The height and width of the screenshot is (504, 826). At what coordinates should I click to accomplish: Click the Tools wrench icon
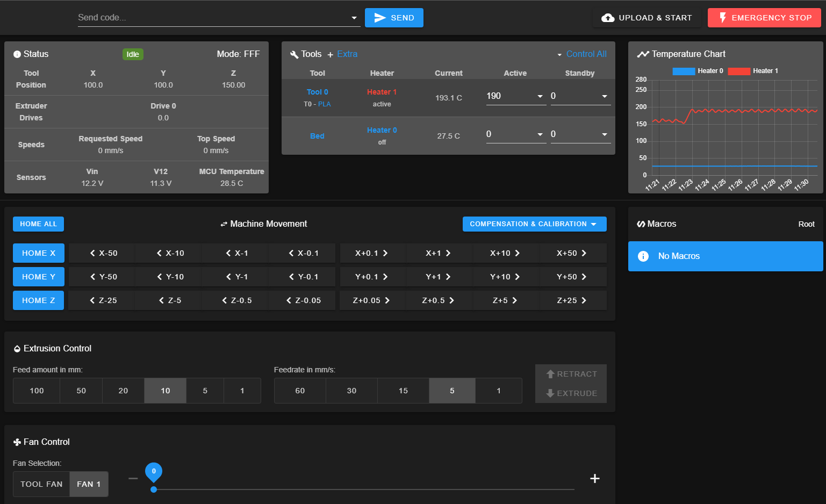point(294,54)
